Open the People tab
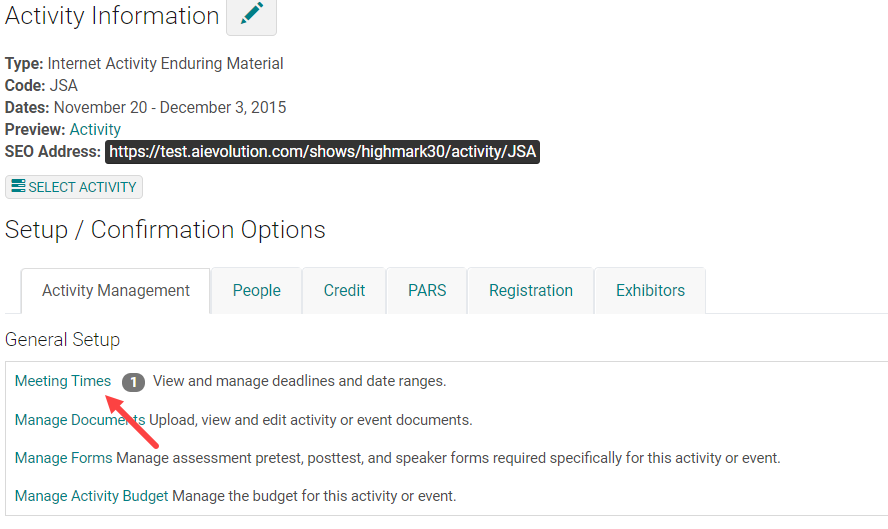The width and height of the screenshot is (888, 529). [257, 291]
